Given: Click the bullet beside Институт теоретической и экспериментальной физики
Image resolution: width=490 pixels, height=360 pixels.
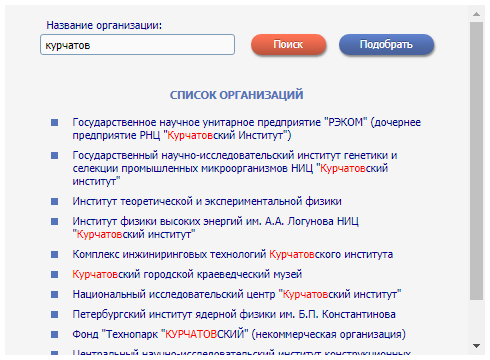Looking at the screenshot, I should coord(54,201).
